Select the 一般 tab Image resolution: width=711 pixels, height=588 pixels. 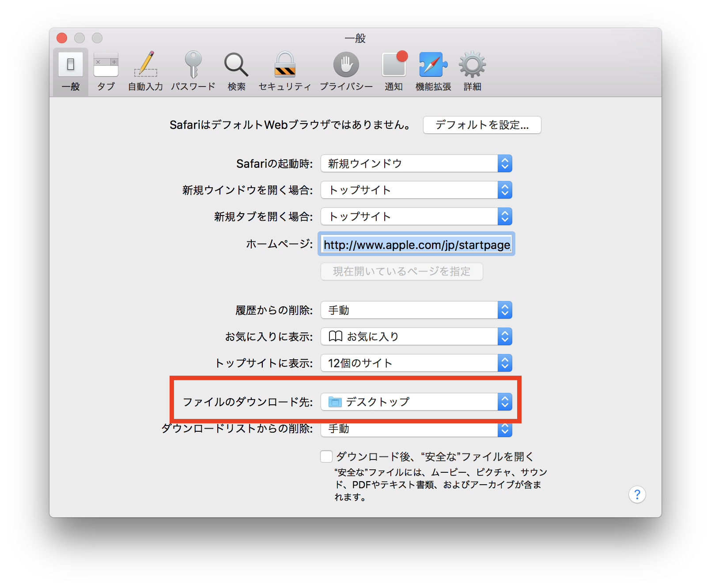click(x=70, y=71)
